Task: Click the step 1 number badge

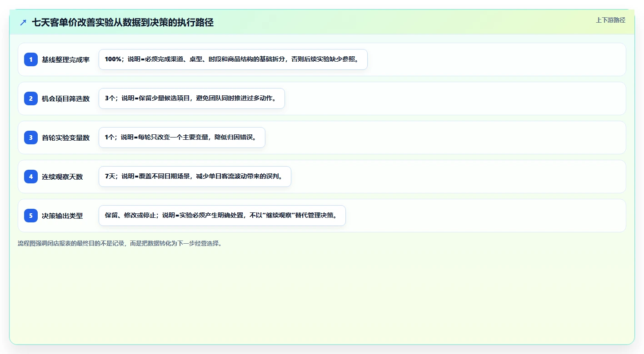Action: (31, 59)
